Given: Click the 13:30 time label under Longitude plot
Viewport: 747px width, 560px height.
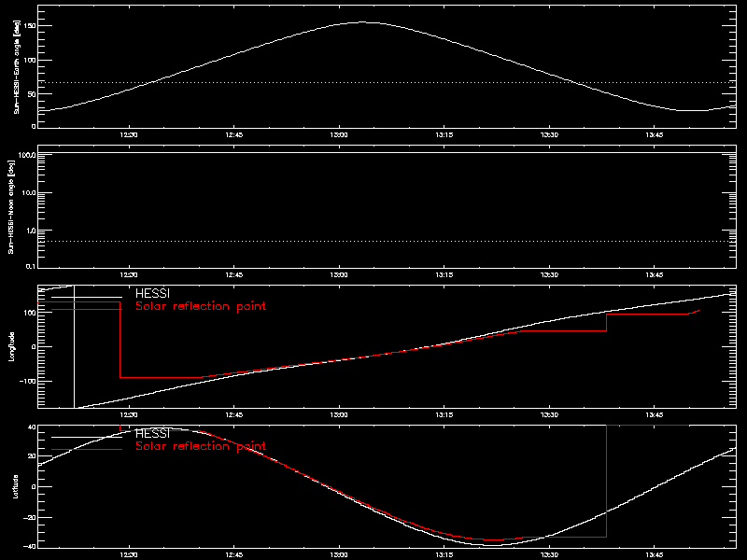Looking at the screenshot, I should tap(549, 415).
